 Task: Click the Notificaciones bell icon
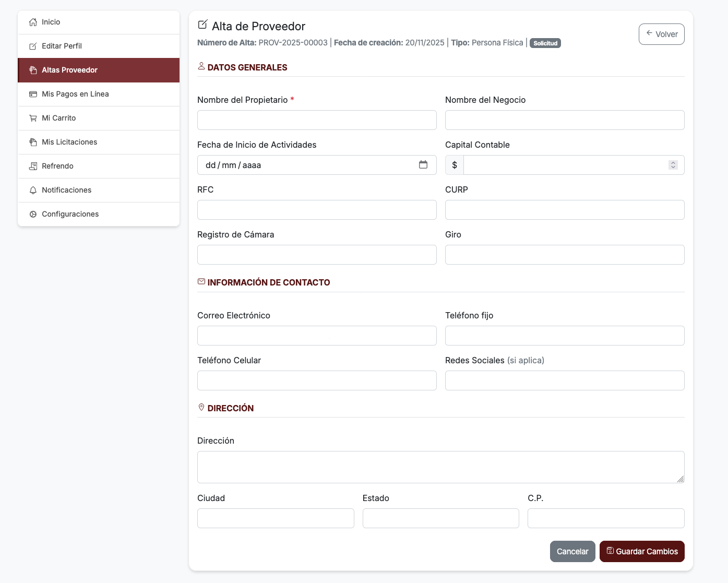(x=33, y=190)
